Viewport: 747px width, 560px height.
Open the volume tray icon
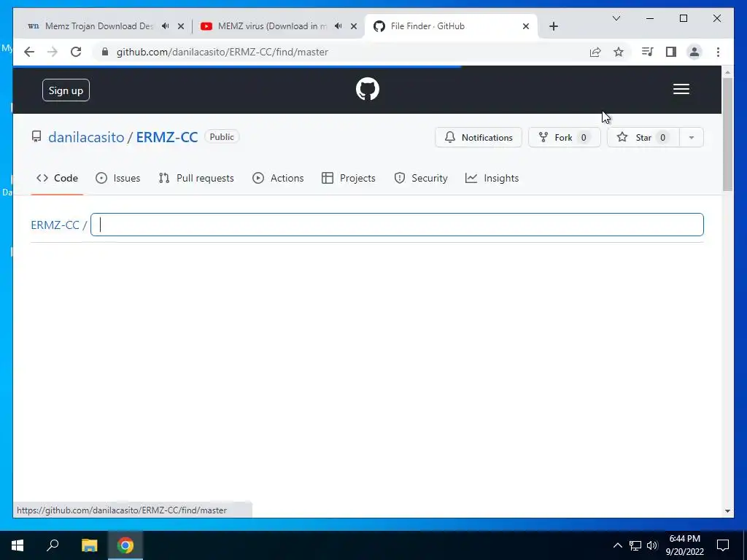[652, 545]
